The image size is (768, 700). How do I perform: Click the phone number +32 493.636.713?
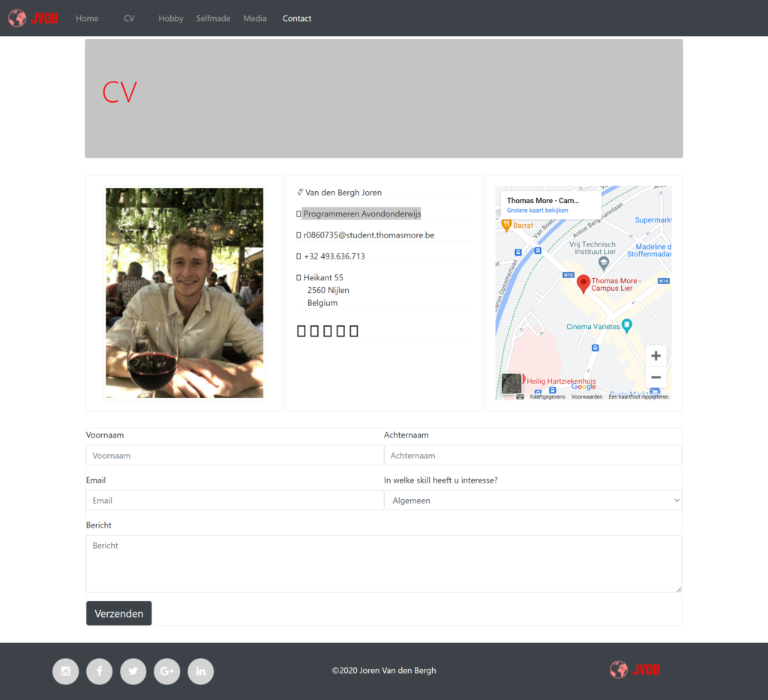[x=334, y=256]
